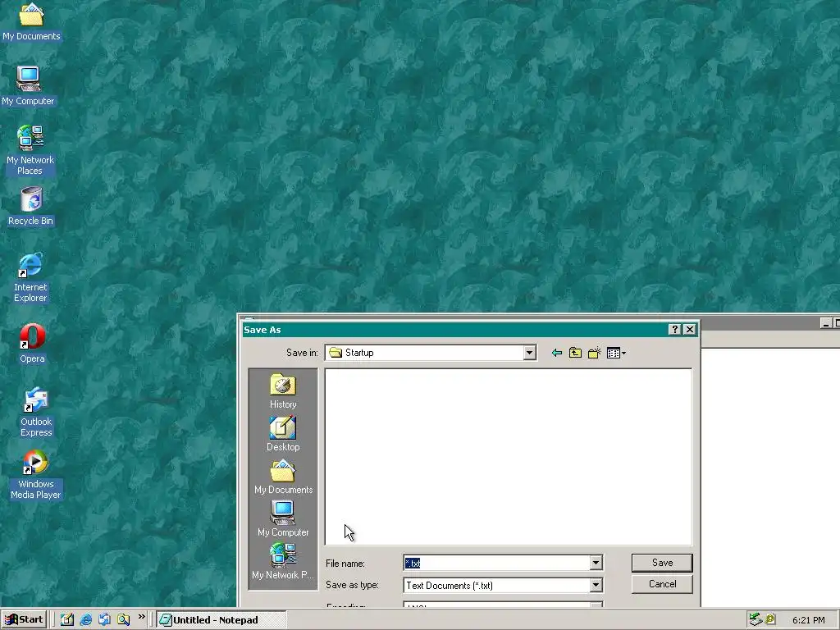Viewport: 840px width, 630px height.
Task: Click the dialog's question mark help button
Action: point(675,330)
